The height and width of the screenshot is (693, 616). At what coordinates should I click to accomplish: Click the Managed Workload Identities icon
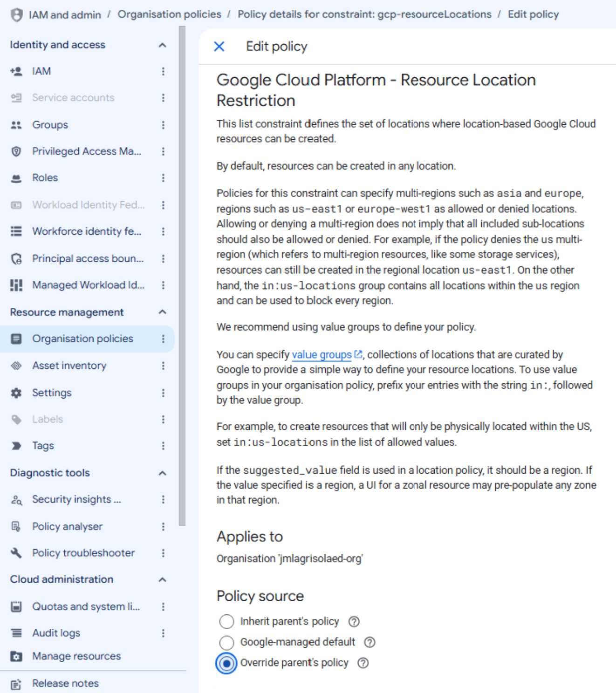click(x=16, y=285)
